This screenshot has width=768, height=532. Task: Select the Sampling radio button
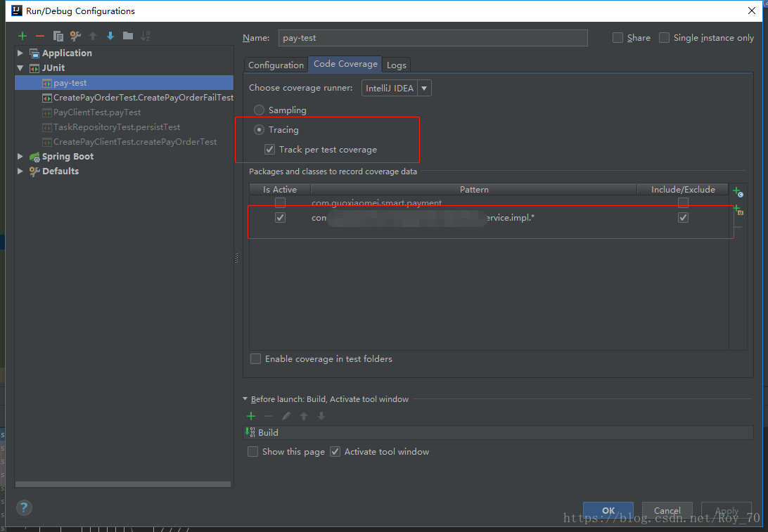pyautogui.click(x=259, y=110)
